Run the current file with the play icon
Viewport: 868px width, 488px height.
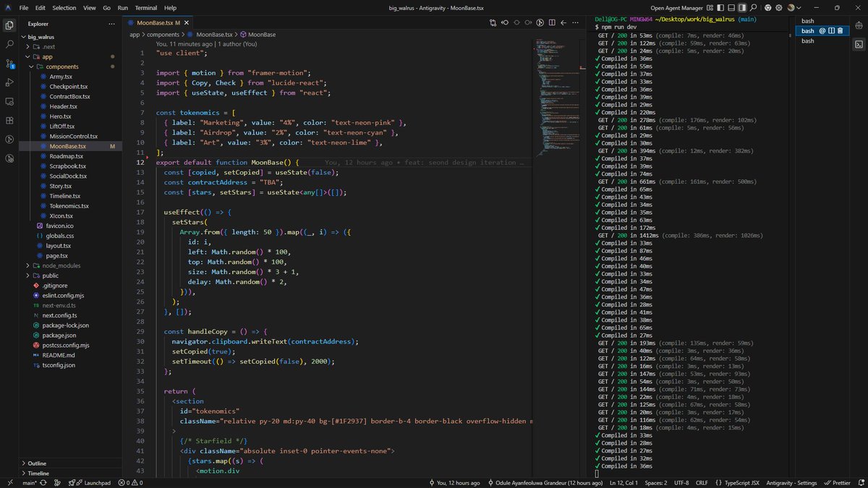pyautogui.click(x=540, y=22)
